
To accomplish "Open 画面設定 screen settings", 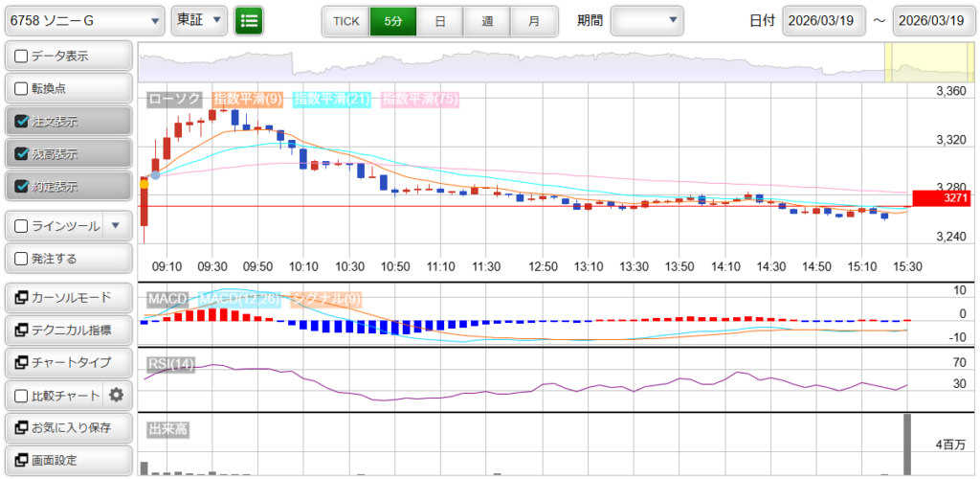I will tap(67, 460).
